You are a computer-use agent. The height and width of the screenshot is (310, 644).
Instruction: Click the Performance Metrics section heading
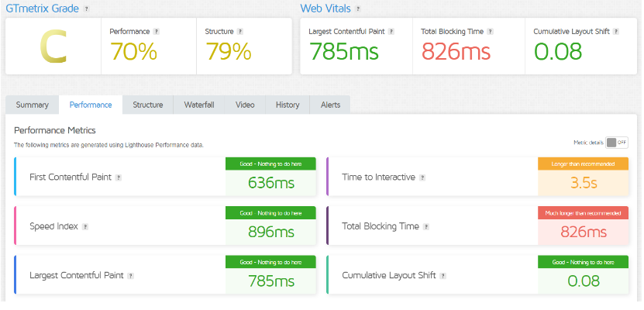(x=55, y=130)
